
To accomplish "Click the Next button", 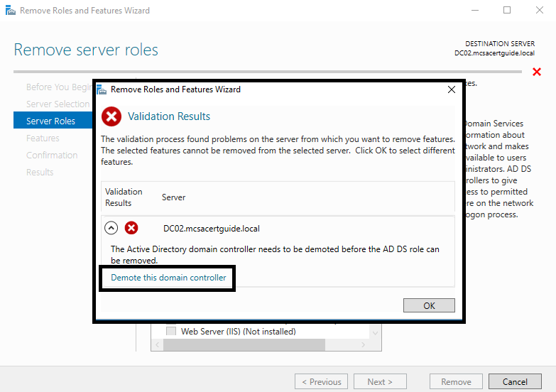I will (x=380, y=382).
